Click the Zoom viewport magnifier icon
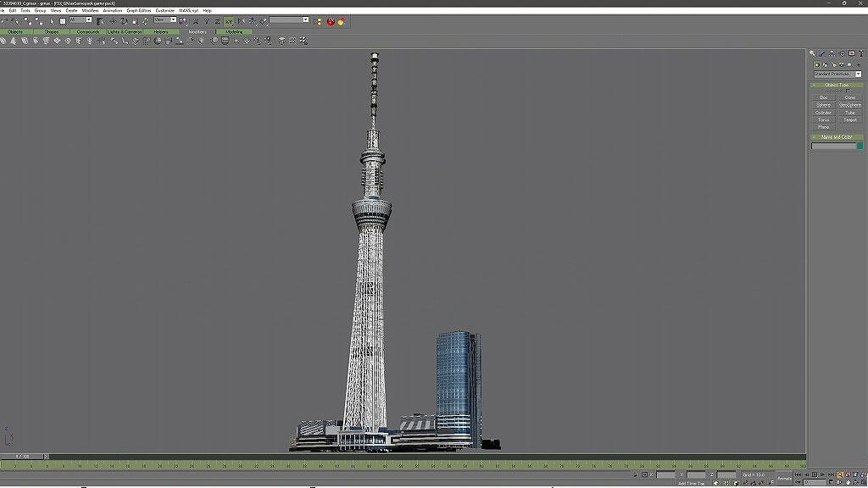The width and height of the screenshot is (868, 488). pos(840,474)
